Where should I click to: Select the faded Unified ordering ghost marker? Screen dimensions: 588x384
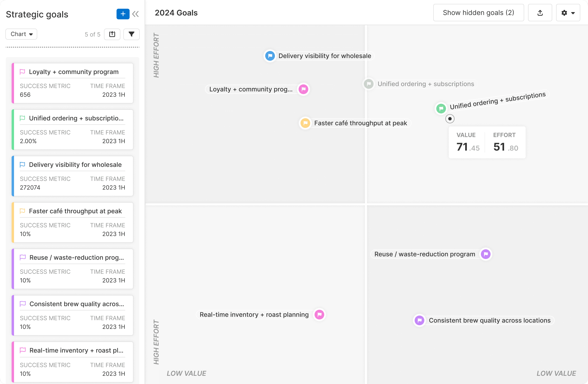point(369,84)
